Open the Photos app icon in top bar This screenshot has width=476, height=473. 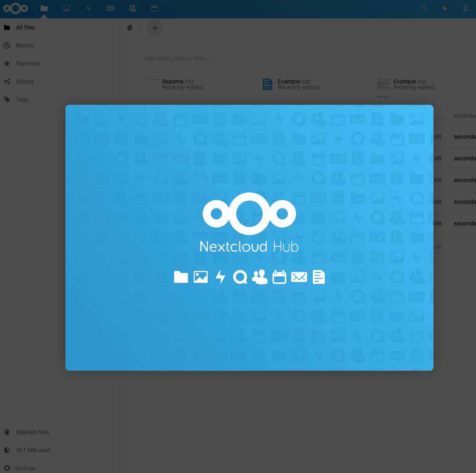click(x=66, y=9)
